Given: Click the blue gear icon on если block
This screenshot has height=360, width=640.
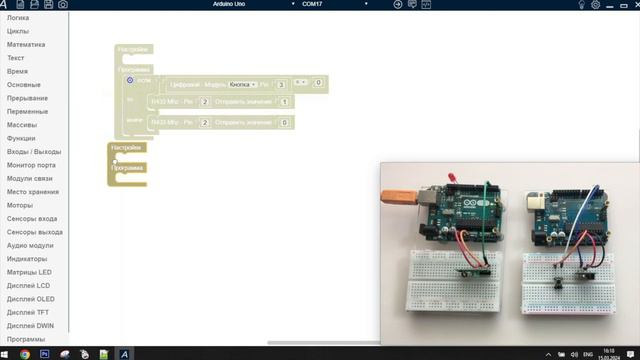Looking at the screenshot, I should coord(130,80).
